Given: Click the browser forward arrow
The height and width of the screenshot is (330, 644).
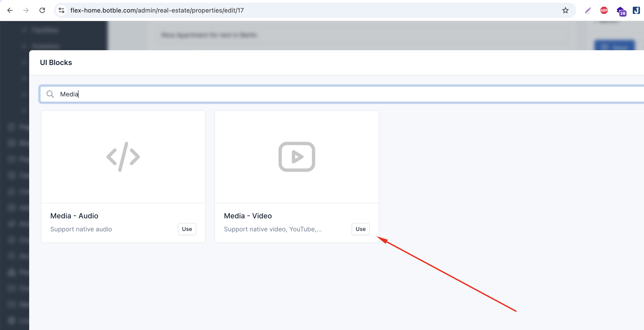Looking at the screenshot, I should click(x=26, y=10).
